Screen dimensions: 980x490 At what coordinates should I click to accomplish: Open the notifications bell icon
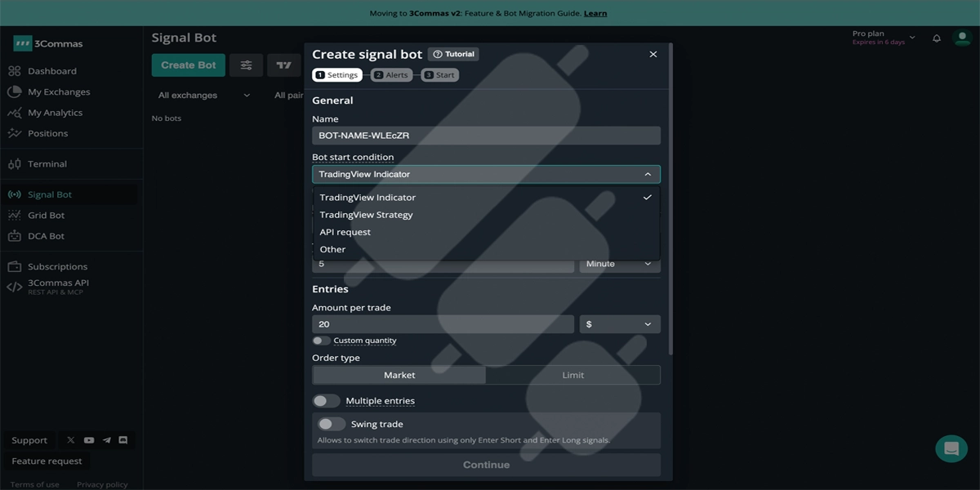pos(937,38)
